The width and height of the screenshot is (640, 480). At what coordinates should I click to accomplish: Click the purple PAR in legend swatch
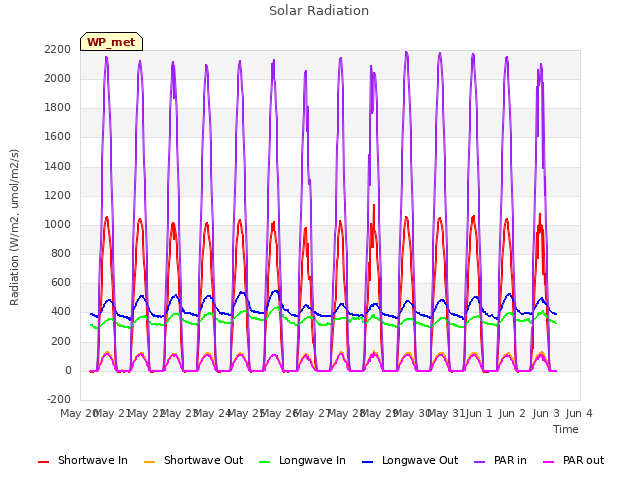[x=480, y=462]
